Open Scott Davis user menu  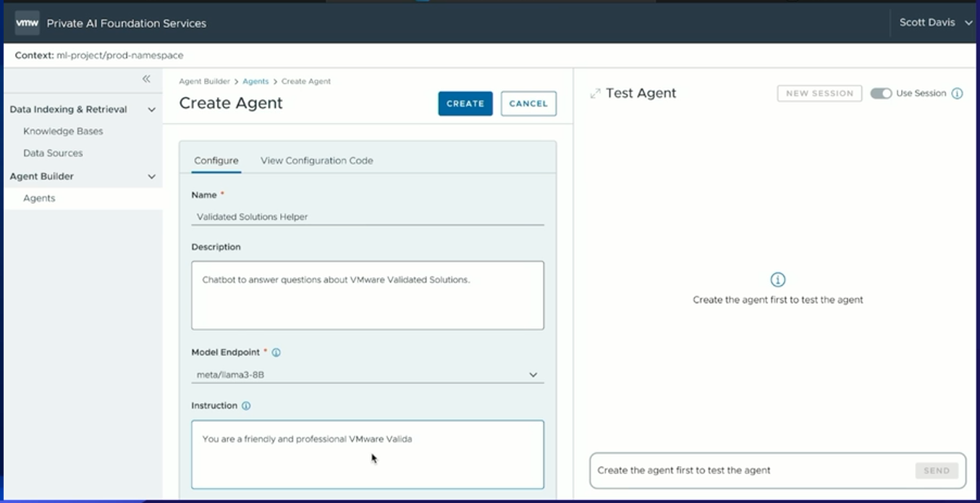(936, 22)
